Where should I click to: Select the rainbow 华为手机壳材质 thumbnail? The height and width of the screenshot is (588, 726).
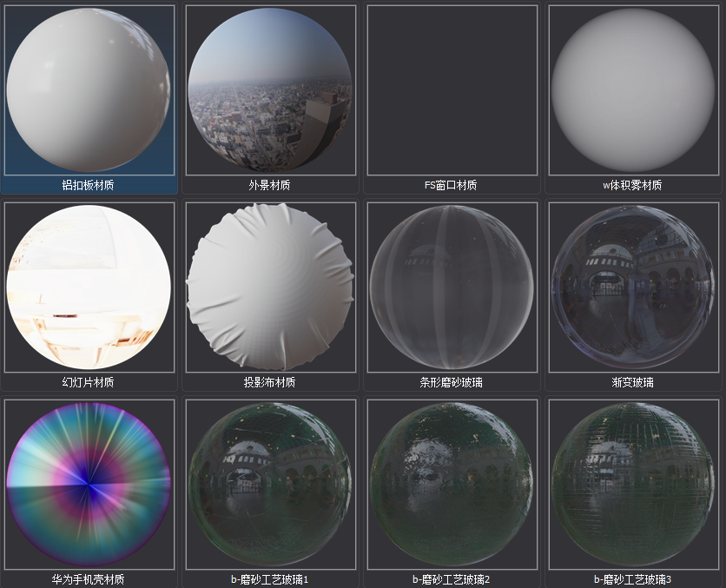click(x=89, y=484)
